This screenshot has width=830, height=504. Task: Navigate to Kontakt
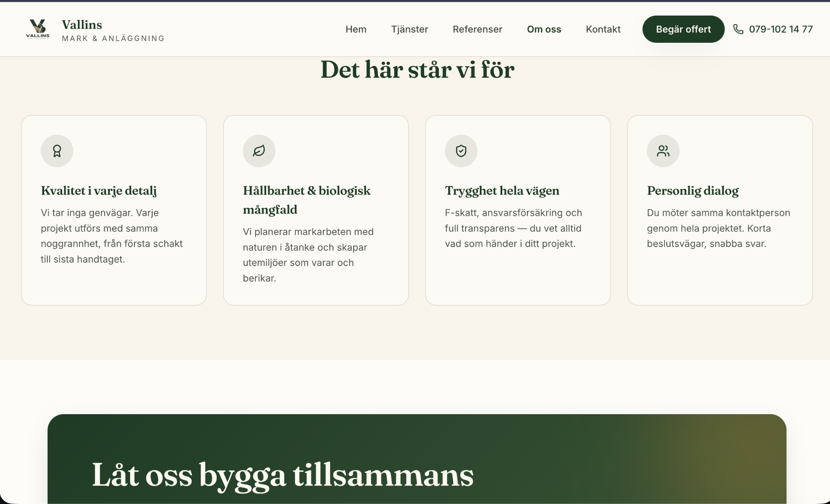pyautogui.click(x=603, y=29)
